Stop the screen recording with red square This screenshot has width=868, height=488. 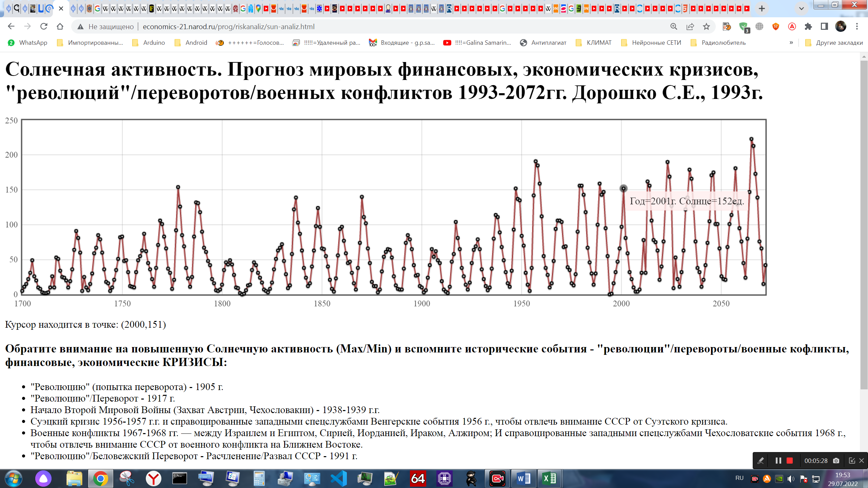790,461
